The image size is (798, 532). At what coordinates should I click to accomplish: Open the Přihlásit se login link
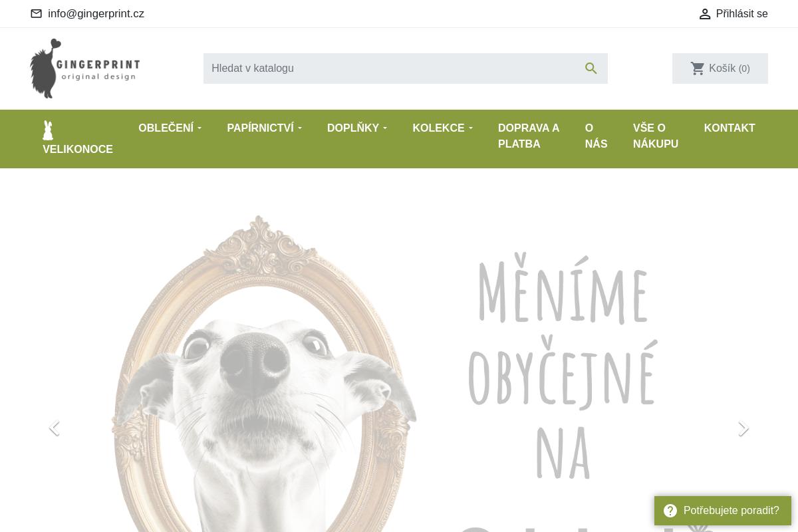742,14
